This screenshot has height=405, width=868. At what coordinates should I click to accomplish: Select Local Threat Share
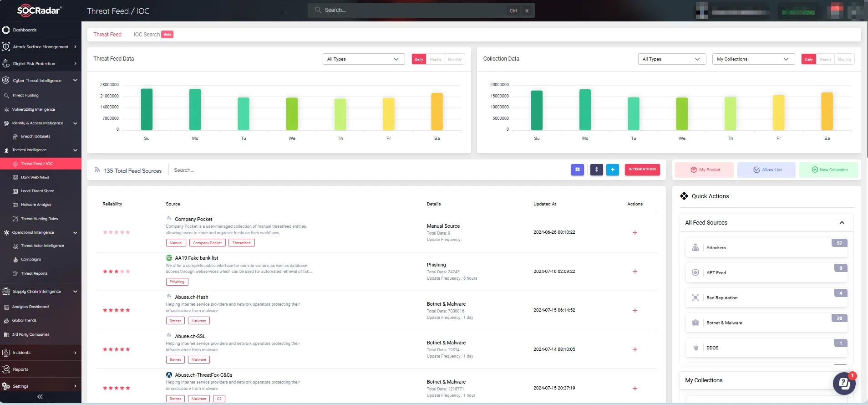click(x=37, y=191)
